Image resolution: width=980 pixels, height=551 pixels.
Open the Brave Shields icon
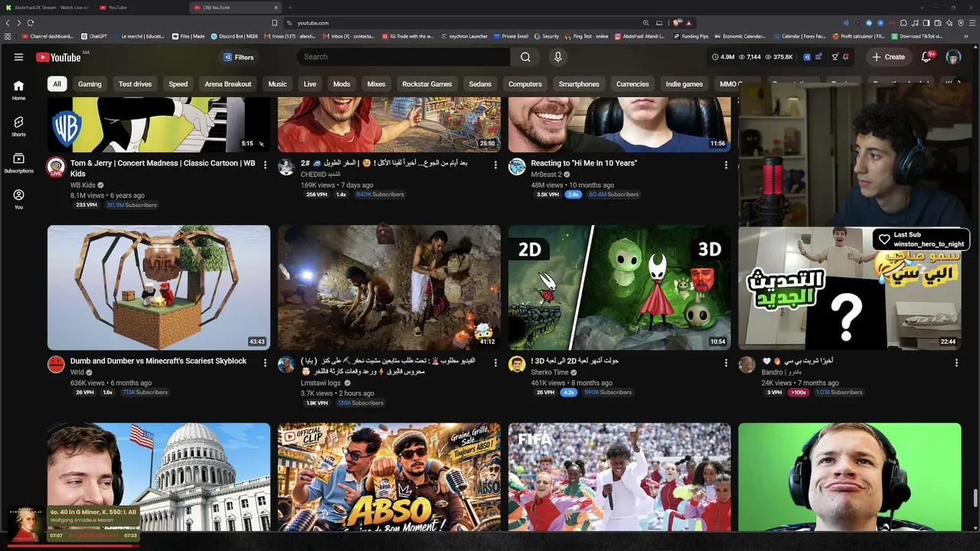pyautogui.click(x=678, y=23)
